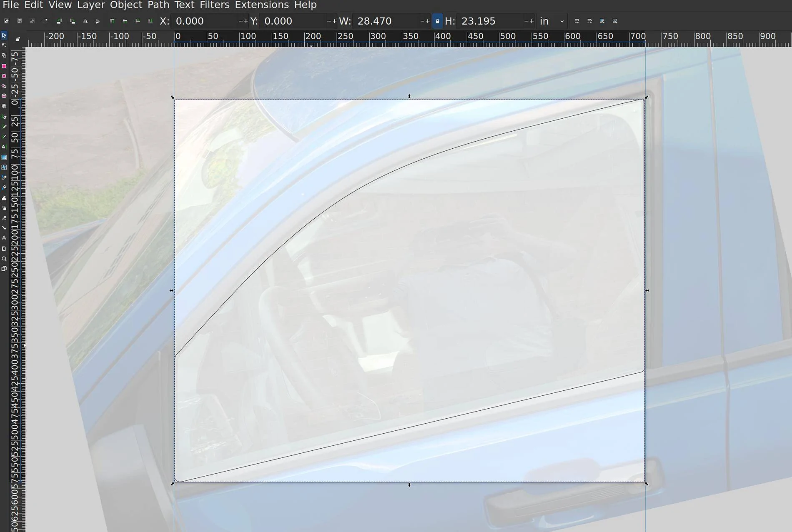This screenshot has height=532, width=792.
Task: Increase X value with plus button
Action: (246, 21)
